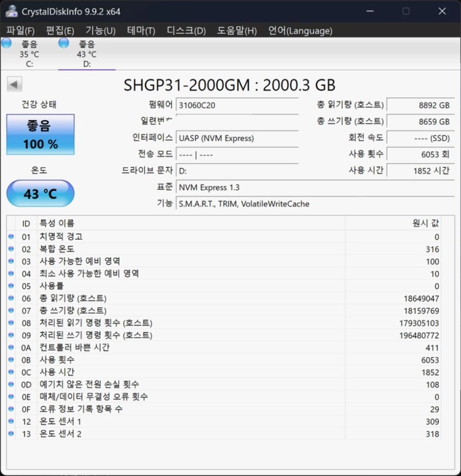Select the 13 온도 센서 2 row
This screenshot has height=476, width=461.
[x=224, y=434]
